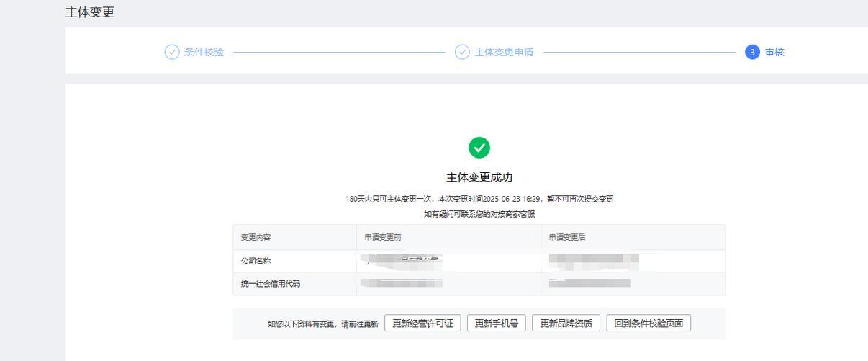The image size is (868, 361).
Task: Select the 审核 step label
Action: point(774,52)
